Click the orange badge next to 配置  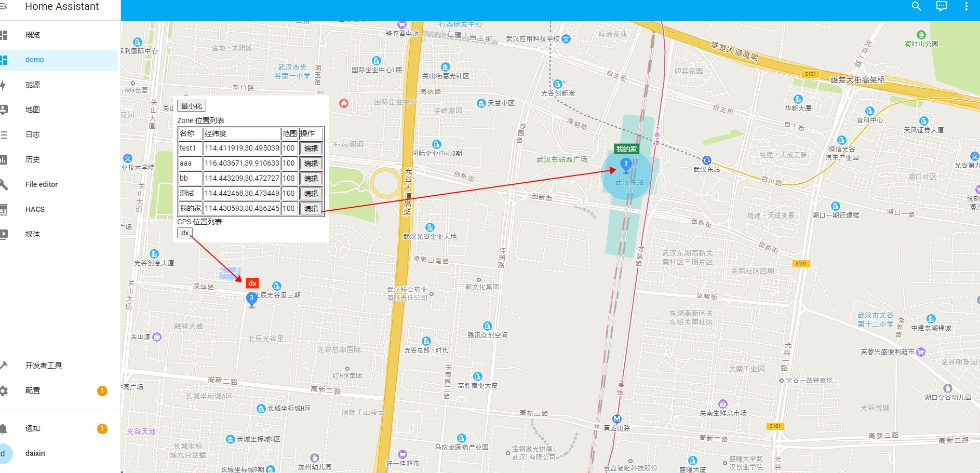[x=102, y=390]
